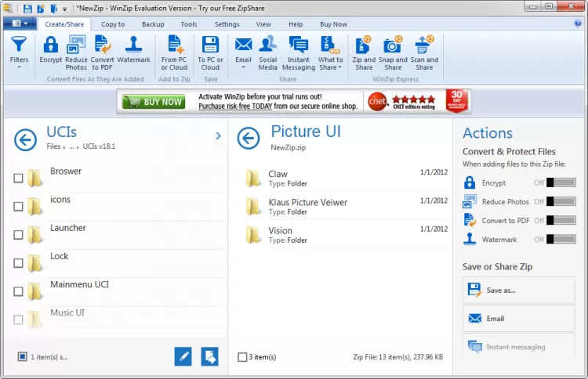Expand the UCIs pane right chevron

coord(218,135)
